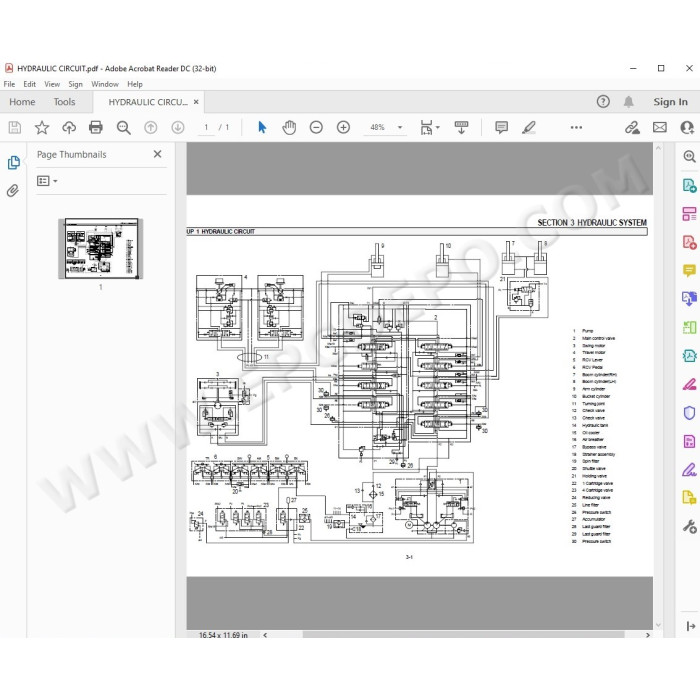Open Organize Pages tool in right pane
The height and width of the screenshot is (700, 700).
689,327
